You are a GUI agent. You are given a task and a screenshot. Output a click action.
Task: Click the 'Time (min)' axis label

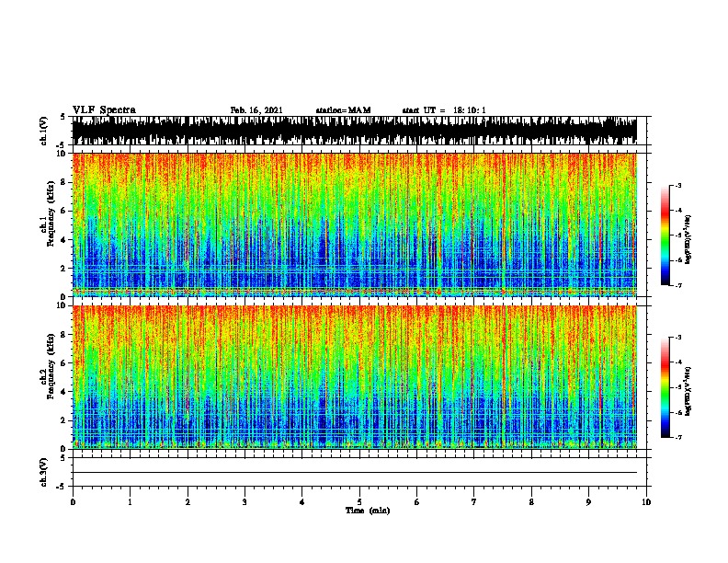[368, 511]
